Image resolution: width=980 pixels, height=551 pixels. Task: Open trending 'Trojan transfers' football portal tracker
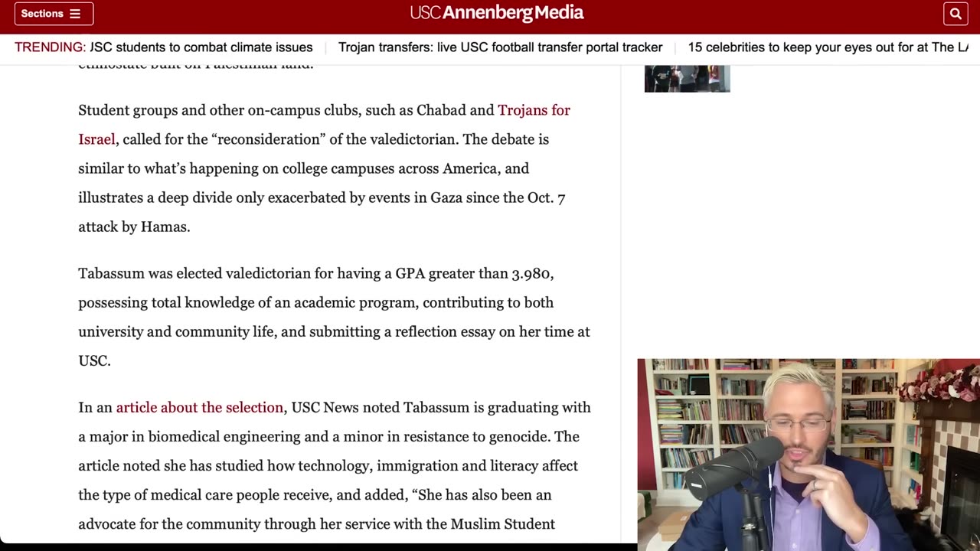[501, 47]
